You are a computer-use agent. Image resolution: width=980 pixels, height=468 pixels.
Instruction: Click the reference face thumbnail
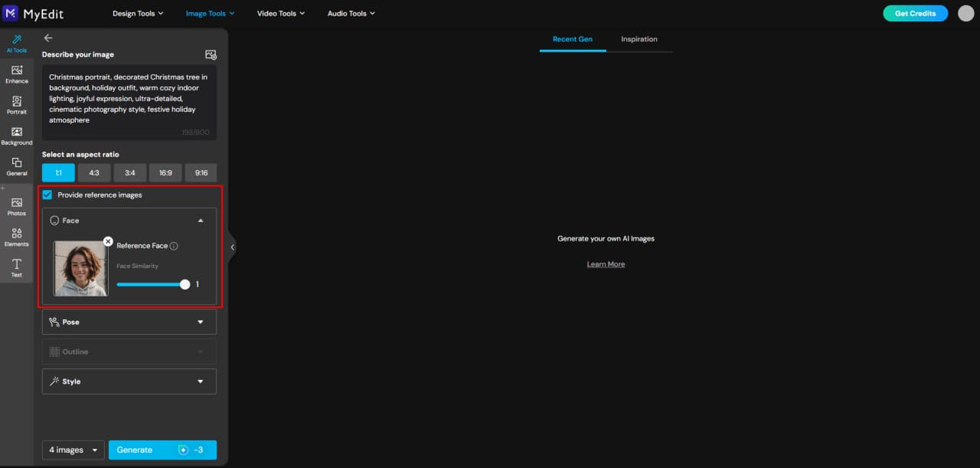pyautogui.click(x=80, y=268)
